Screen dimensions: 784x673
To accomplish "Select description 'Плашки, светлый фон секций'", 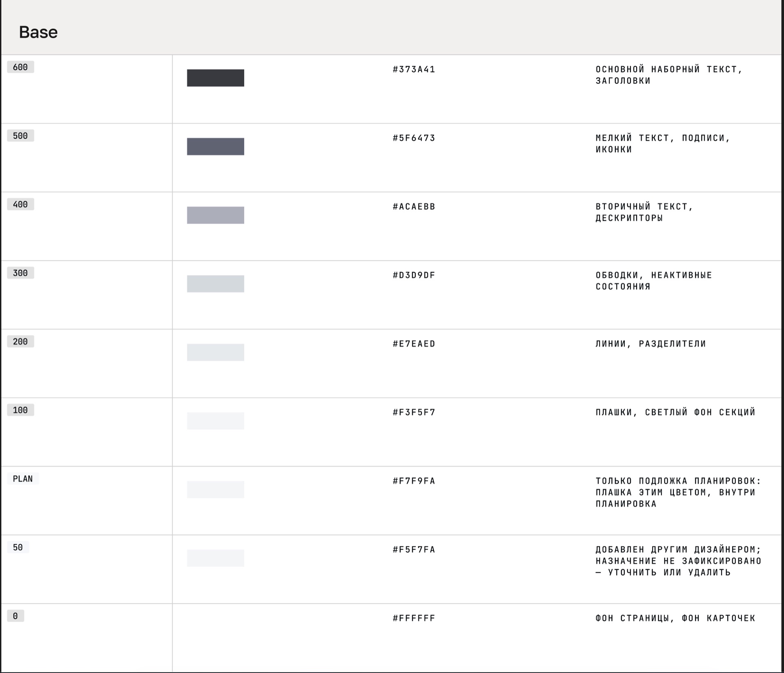I will tap(675, 413).
